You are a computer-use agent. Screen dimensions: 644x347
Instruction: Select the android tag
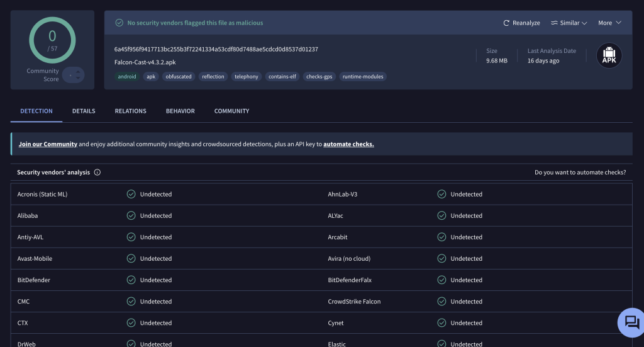[127, 76]
